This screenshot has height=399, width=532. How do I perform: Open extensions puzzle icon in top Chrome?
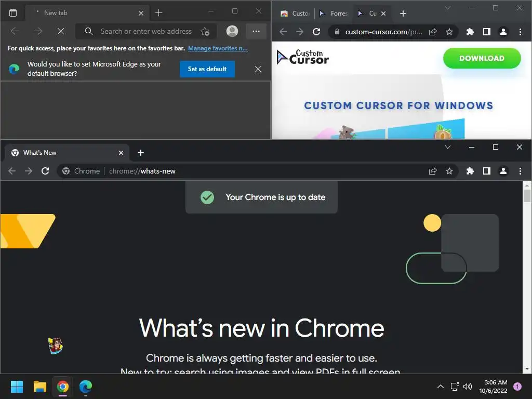tap(470, 32)
